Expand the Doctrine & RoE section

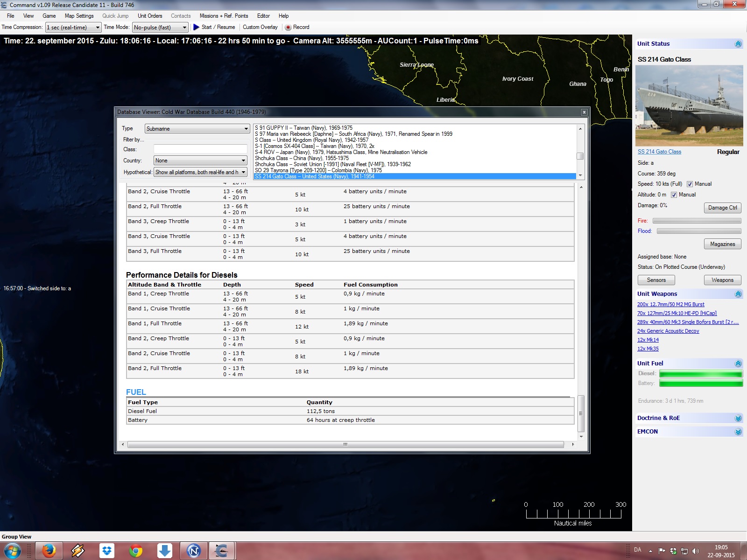pos(738,418)
